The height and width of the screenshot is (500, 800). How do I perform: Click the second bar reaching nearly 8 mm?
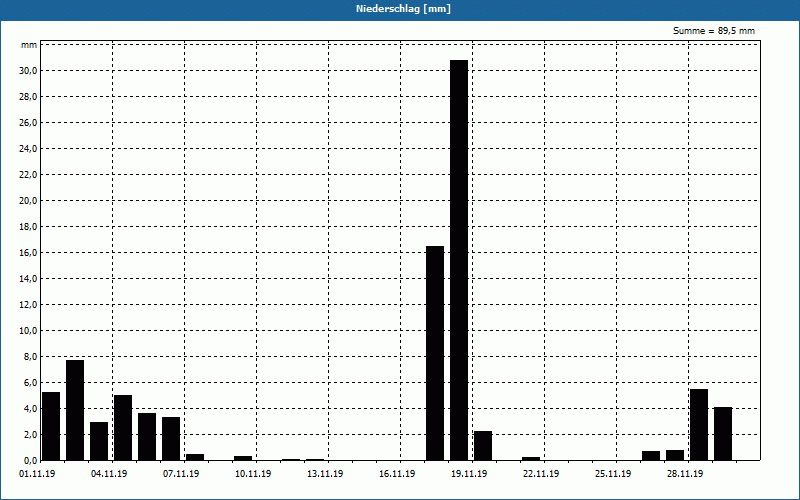pos(75,410)
